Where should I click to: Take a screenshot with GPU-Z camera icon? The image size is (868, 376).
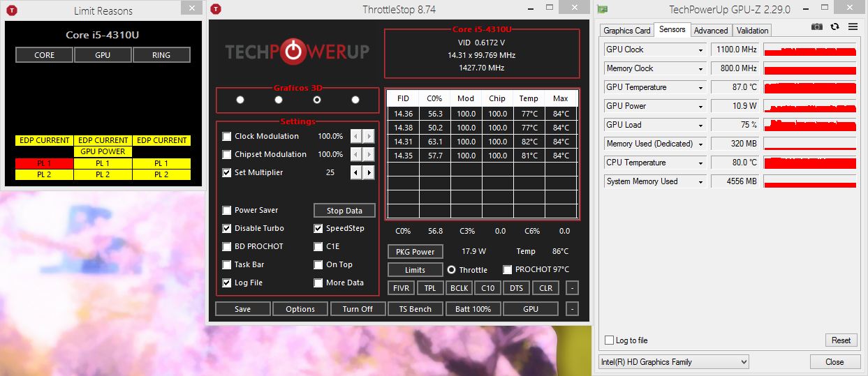pos(817,27)
